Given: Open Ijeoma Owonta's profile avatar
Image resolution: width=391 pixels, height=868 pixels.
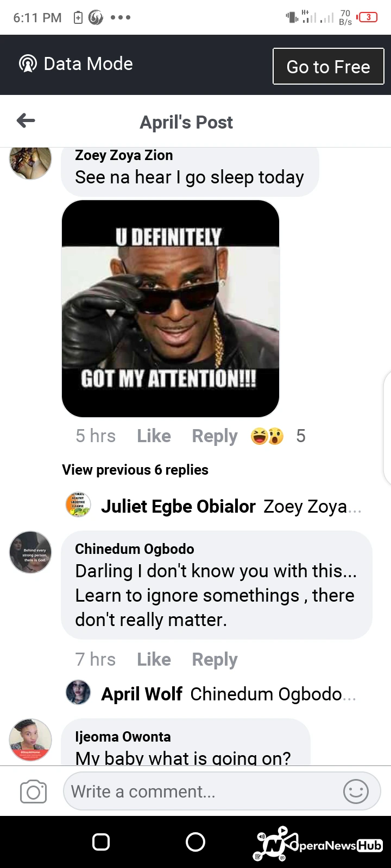Looking at the screenshot, I should point(30,740).
